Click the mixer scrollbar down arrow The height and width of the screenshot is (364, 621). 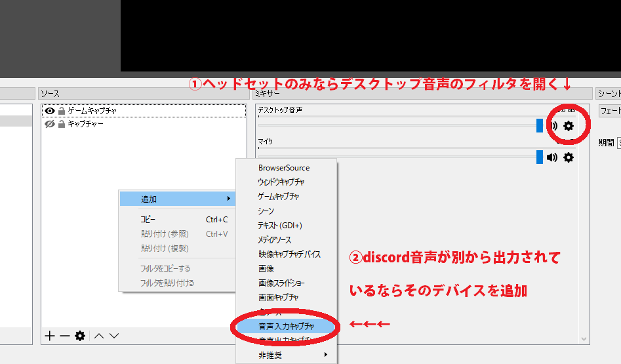[x=584, y=338]
